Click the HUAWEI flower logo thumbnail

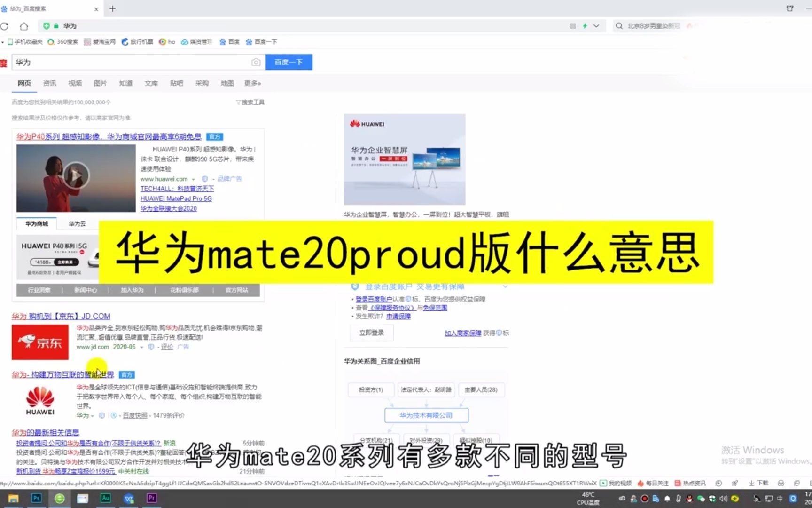[x=40, y=400]
